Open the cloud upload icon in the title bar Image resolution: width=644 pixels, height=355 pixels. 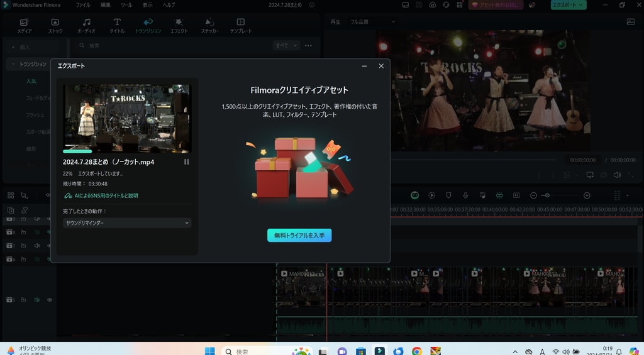pyautogui.click(x=433, y=5)
